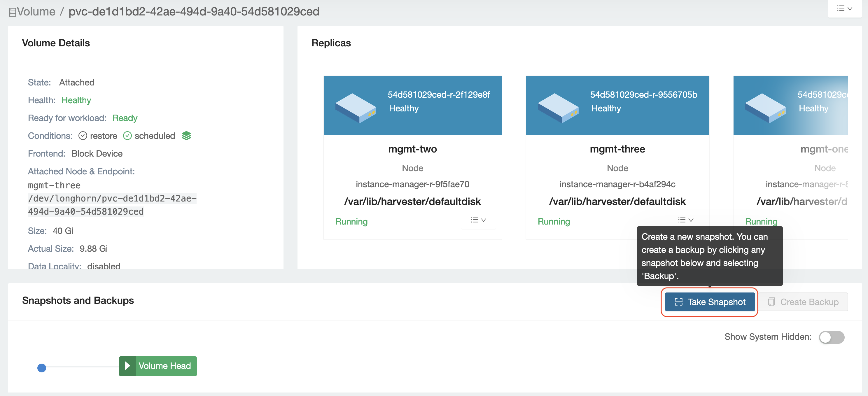This screenshot has width=868, height=396.
Task: Click the Take Snapshot button
Action: (x=710, y=302)
